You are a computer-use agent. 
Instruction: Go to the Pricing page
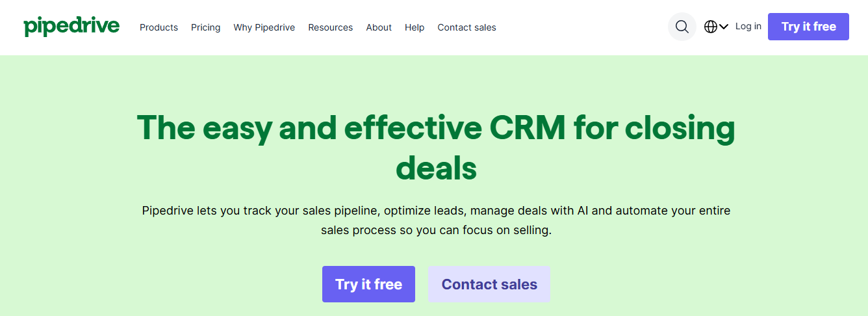(x=205, y=27)
